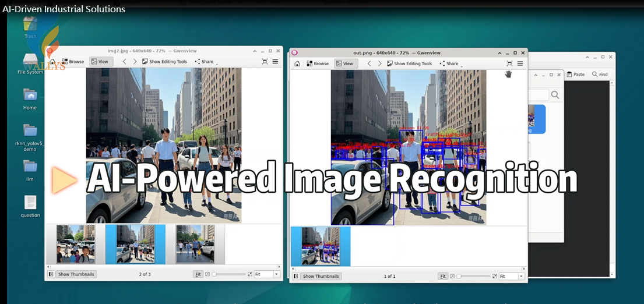Click fill-view zoom icon in out.png window
Screen dimensions: 644x304
pos(494,276)
